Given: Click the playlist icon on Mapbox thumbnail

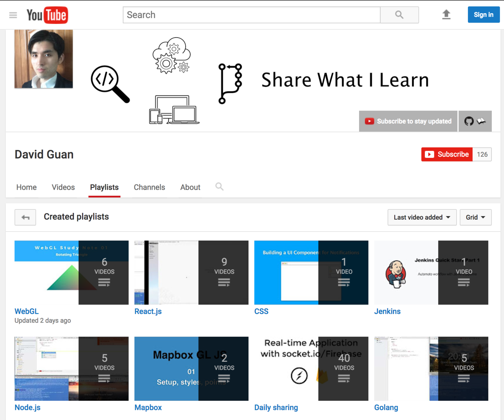Looking at the screenshot, I should [x=224, y=379].
